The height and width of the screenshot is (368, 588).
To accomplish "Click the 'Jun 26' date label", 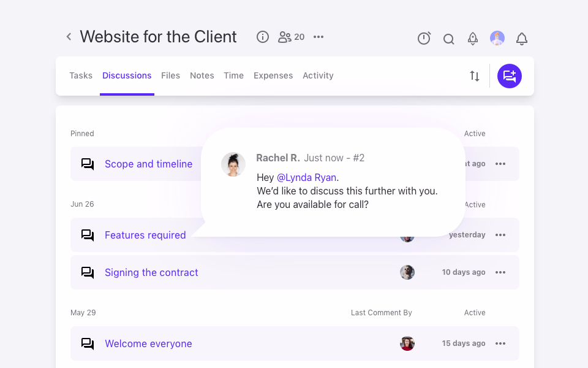I will pyautogui.click(x=82, y=204).
